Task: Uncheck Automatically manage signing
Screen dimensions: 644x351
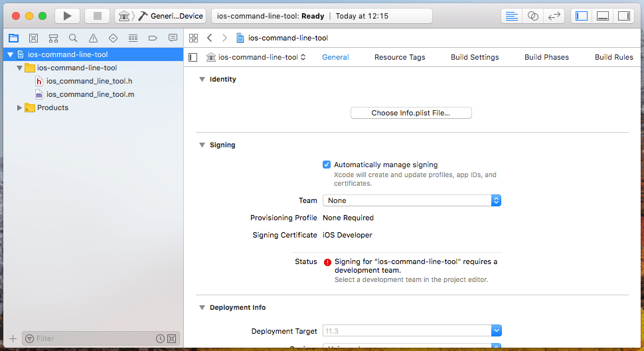Action: click(x=327, y=165)
